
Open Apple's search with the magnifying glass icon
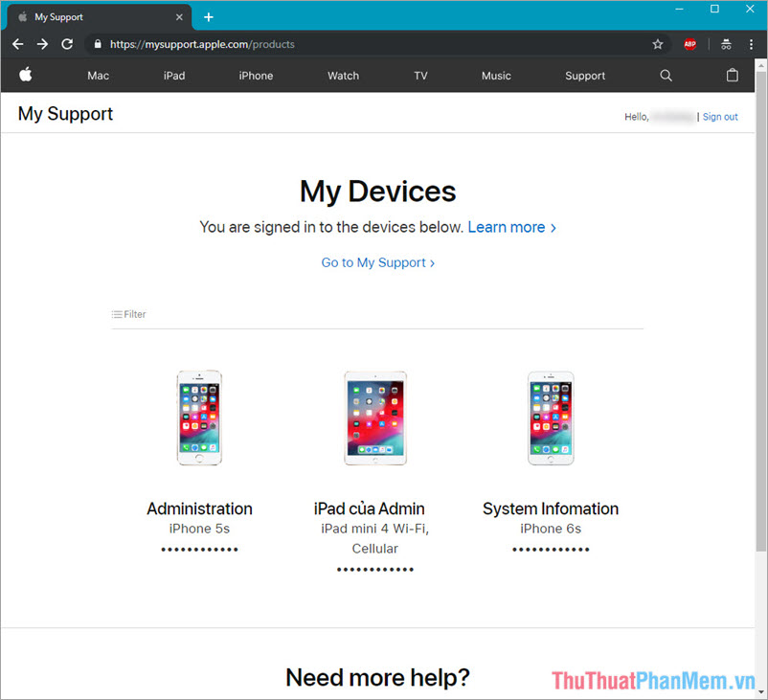point(666,75)
